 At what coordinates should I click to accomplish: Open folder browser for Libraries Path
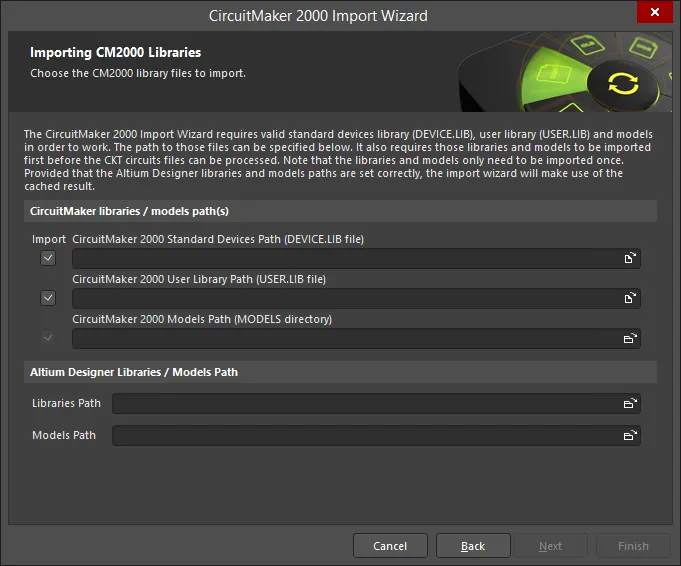pos(630,404)
